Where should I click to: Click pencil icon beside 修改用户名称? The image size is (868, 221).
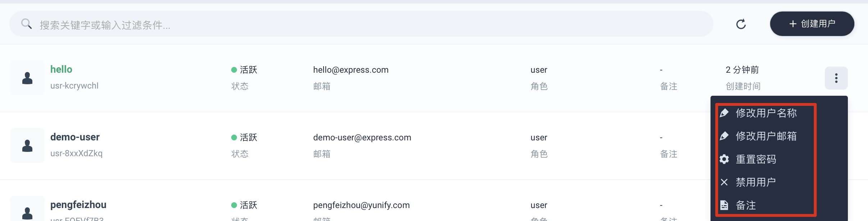724,113
